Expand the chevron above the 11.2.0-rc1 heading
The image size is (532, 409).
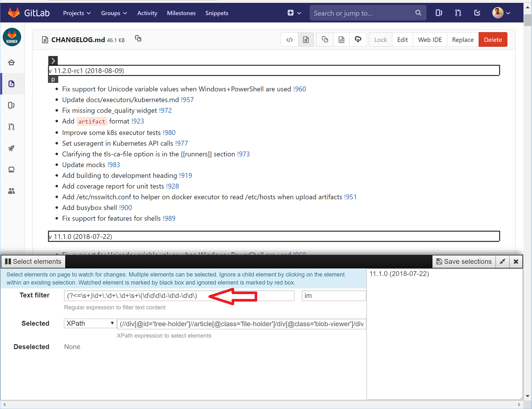(53, 60)
